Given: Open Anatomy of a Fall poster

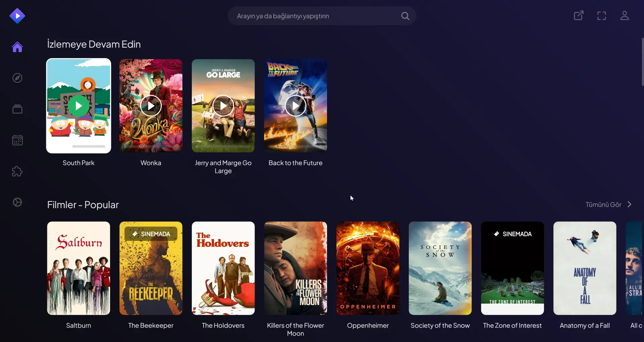Looking at the screenshot, I should pyautogui.click(x=585, y=268).
